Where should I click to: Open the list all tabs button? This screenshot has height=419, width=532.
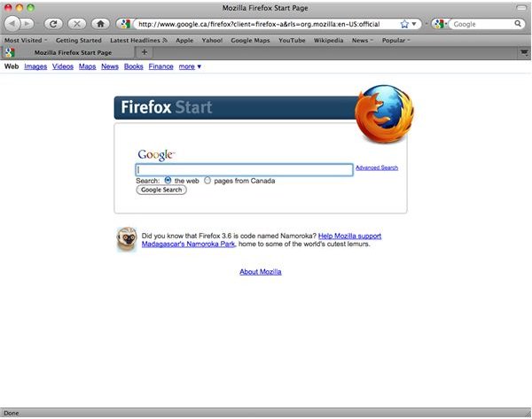524,52
